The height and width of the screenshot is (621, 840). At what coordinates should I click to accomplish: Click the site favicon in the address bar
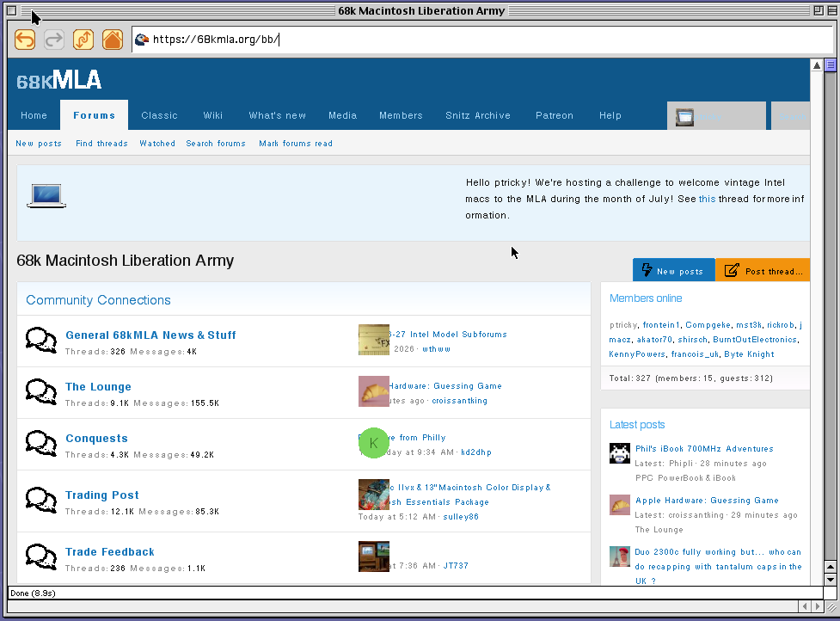(x=142, y=39)
